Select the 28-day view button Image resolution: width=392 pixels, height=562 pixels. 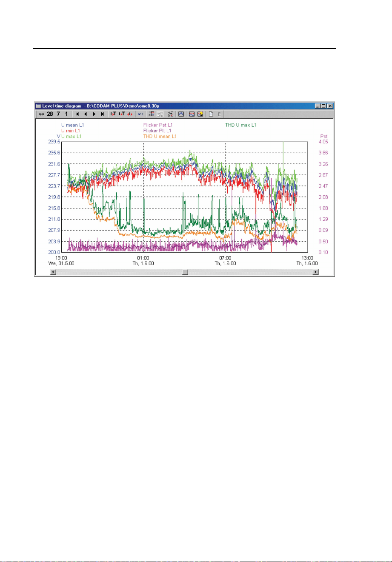point(50,114)
